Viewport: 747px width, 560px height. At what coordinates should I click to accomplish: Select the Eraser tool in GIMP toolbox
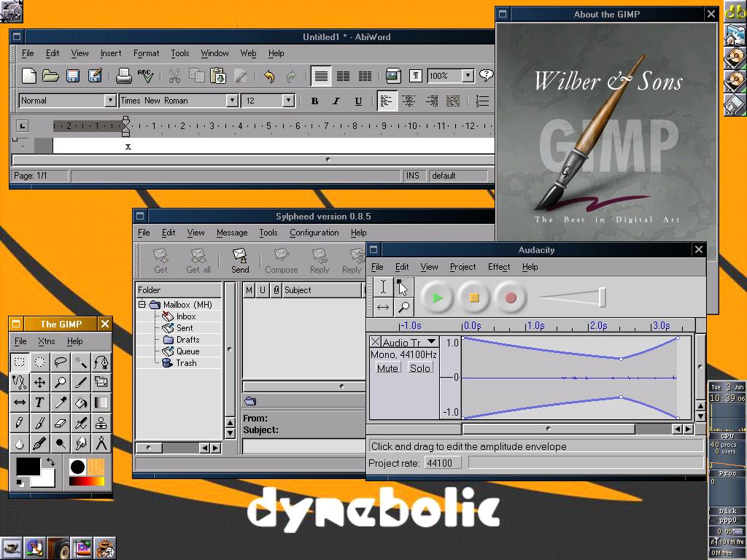click(61, 423)
